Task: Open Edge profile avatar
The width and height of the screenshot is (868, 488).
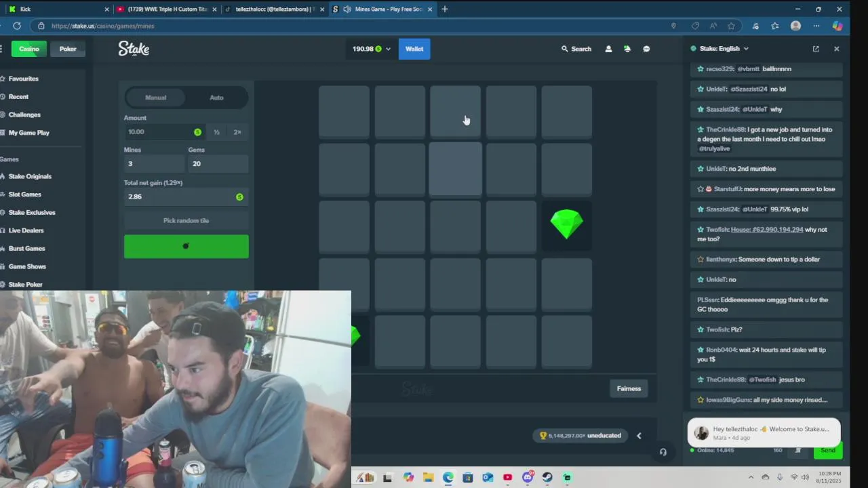Action: [795, 26]
